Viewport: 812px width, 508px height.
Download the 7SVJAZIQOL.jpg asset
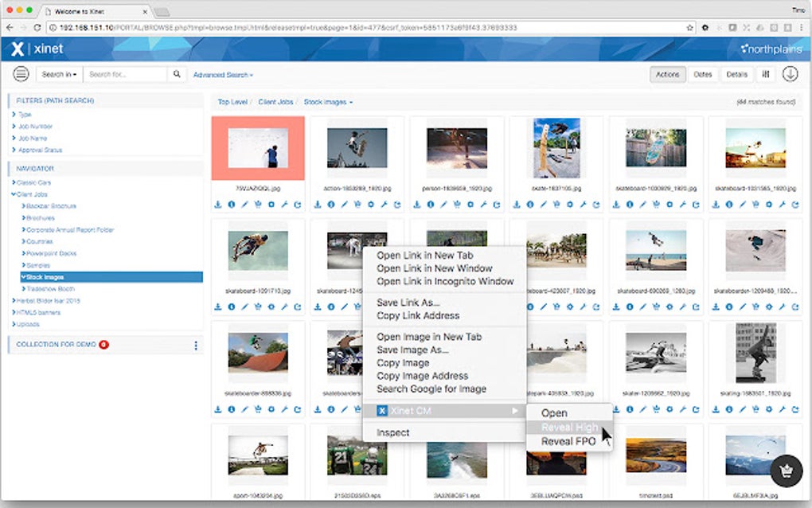pos(218,205)
